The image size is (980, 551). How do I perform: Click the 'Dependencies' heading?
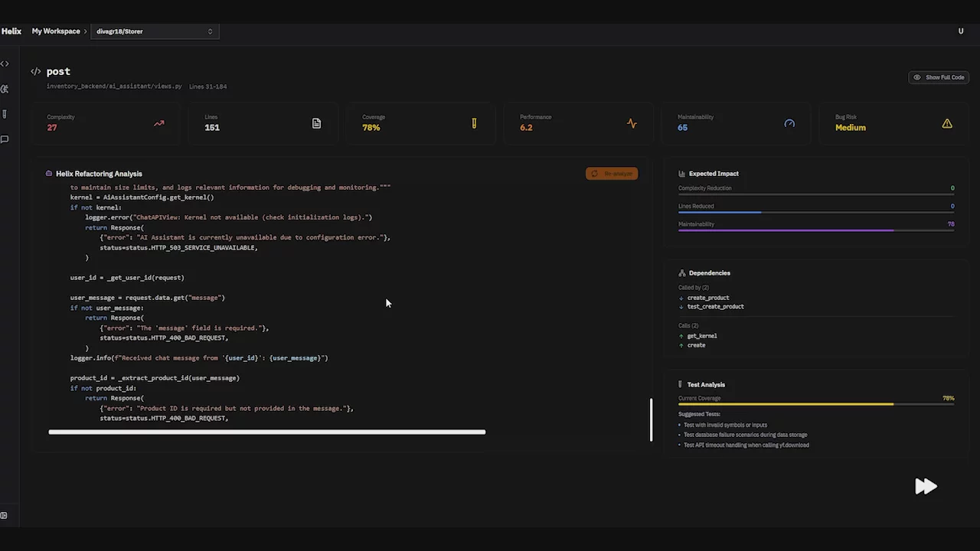(x=710, y=273)
